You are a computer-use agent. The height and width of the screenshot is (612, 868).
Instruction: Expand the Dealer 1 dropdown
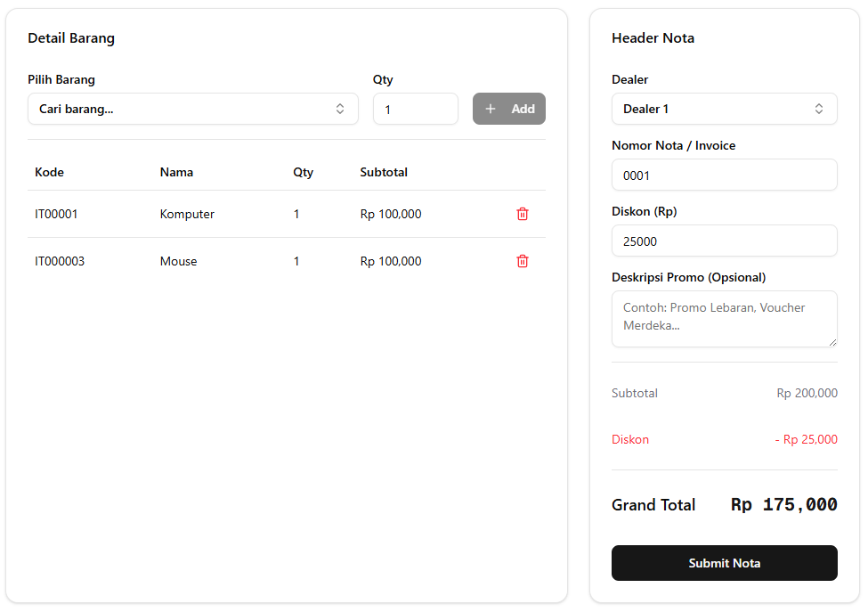712,109
